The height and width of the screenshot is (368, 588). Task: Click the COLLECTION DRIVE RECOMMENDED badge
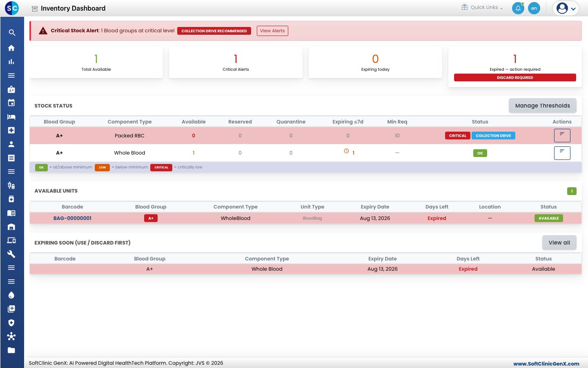214,31
